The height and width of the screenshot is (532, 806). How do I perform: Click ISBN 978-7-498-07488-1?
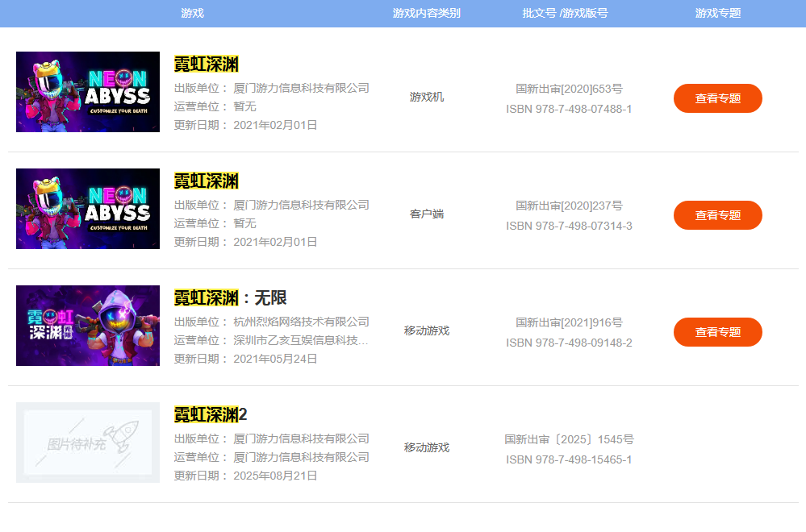(569, 110)
